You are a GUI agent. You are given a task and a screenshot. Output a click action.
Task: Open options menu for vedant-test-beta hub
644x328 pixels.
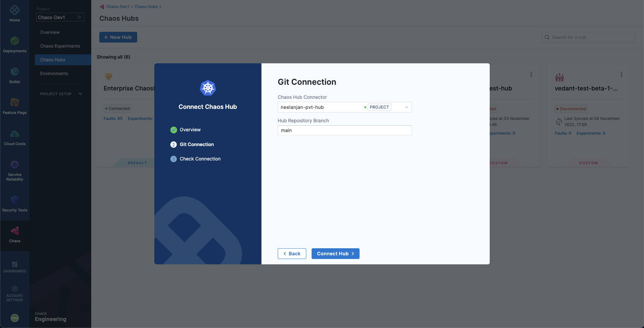[621, 74]
